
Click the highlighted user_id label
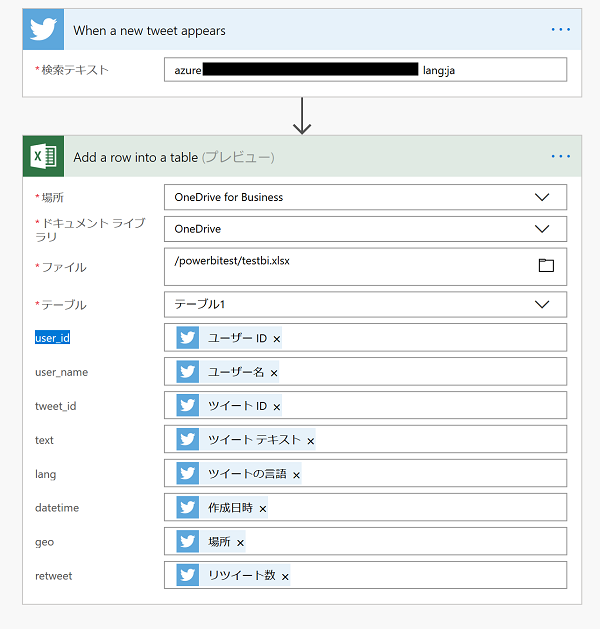tap(53, 338)
